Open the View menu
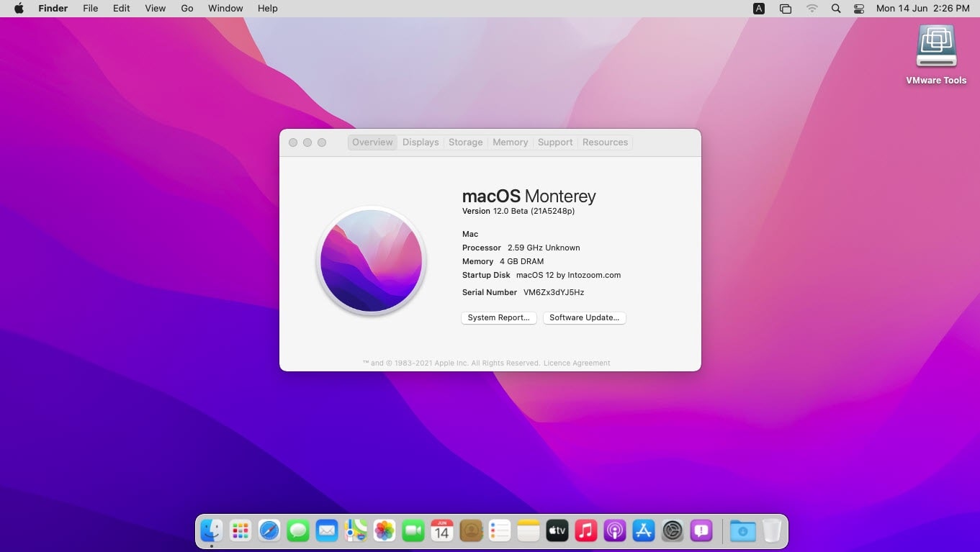This screenshot has width=980, height=552. click(156, 9)
